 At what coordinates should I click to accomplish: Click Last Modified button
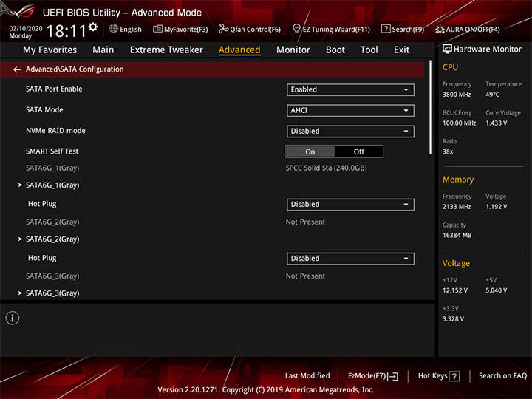[307, 376]
